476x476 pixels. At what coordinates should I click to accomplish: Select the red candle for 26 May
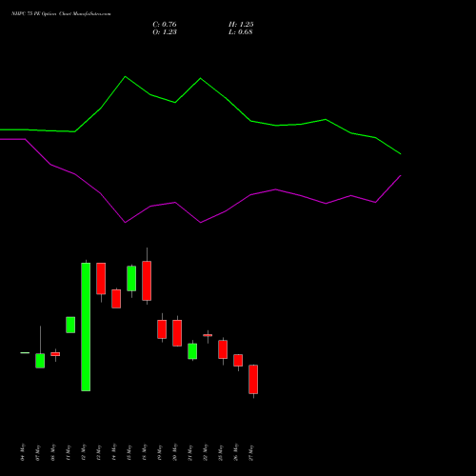coord(238,360)
